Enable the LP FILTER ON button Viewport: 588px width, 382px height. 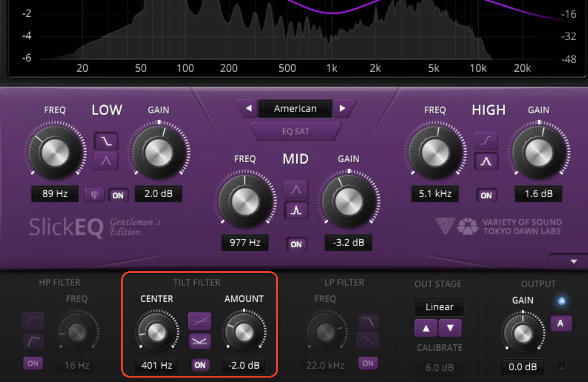click(x=368, y=363)
